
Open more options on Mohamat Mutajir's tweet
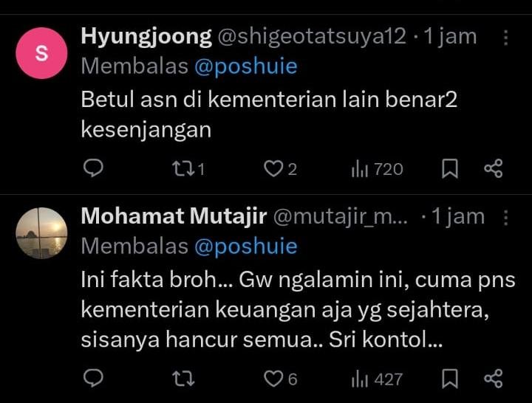[x=505, y=217]
